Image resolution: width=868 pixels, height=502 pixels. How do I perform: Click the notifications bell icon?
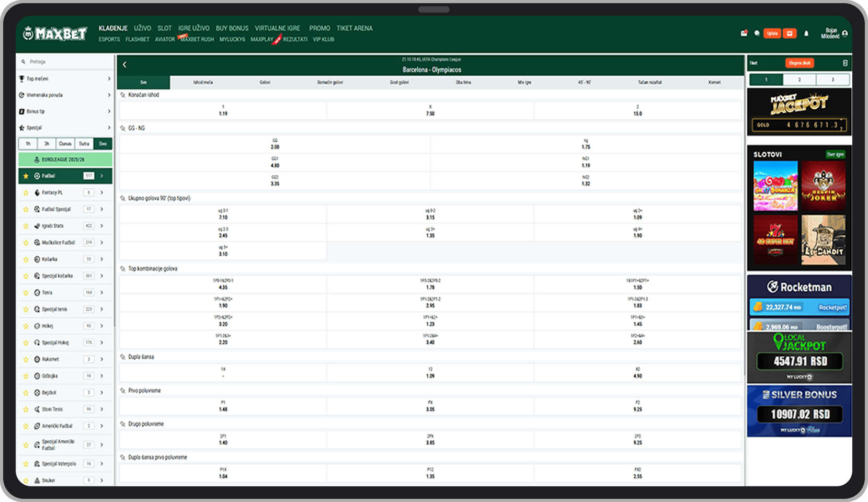pos(806,33)
